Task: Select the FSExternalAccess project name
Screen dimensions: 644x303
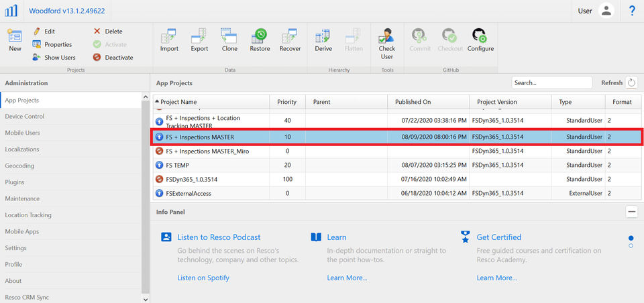Action: click(189, 193)
